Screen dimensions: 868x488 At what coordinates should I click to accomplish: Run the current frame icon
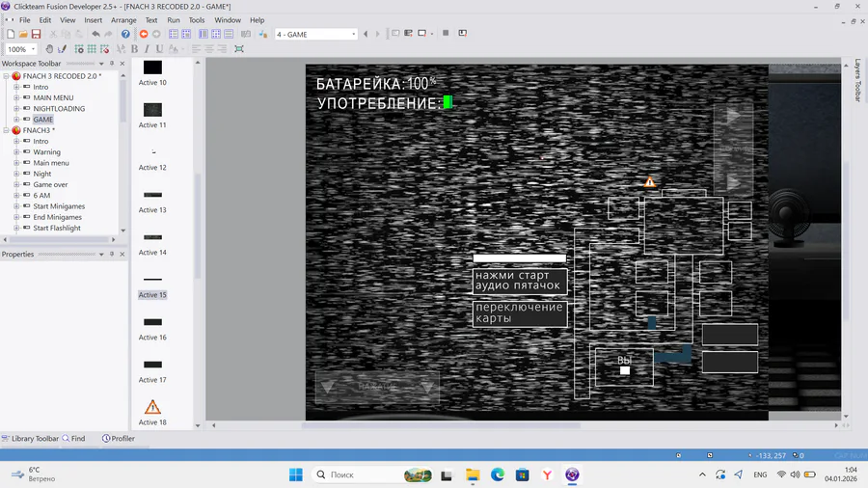click(x=421, y=34)
